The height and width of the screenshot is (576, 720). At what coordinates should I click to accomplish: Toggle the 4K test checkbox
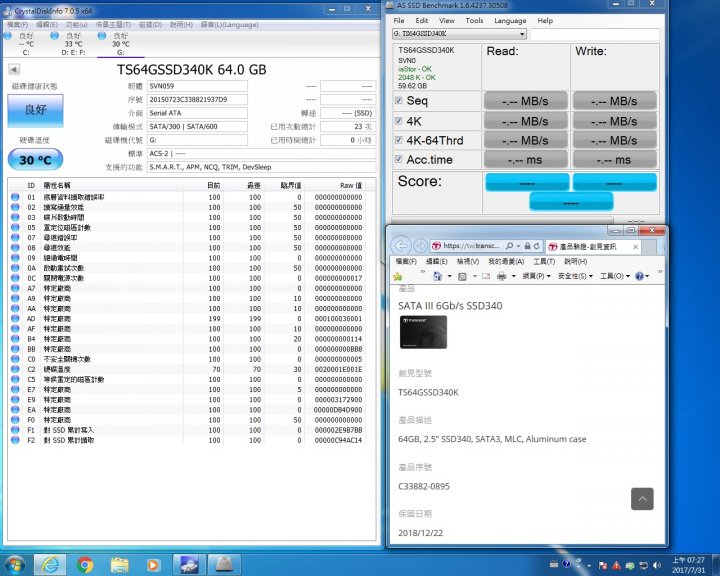click(398, 121)
